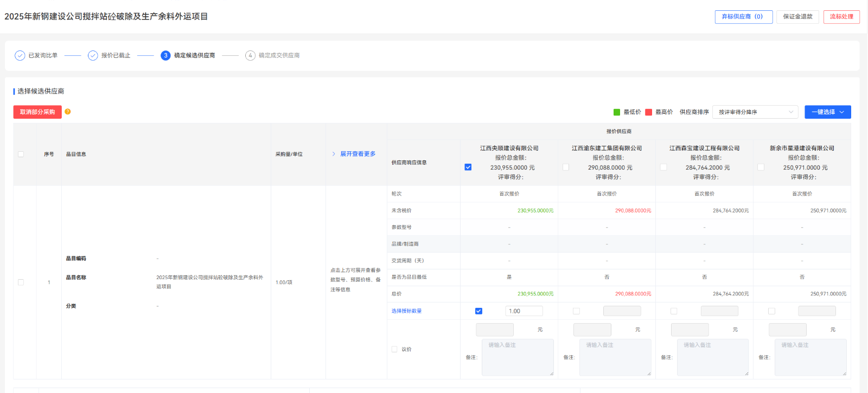Viewport: 868px width, 393px height.
Task: Click the 已发询比单 completed step check icon
Action: (x=20, y=55)
